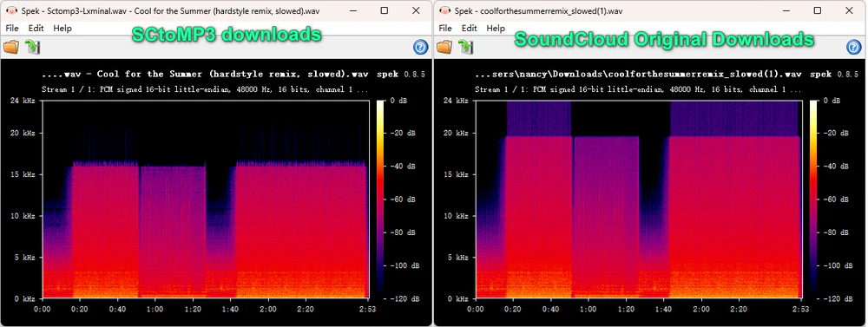Open File menu in left Spek window
Viewport: 868px width, 327px height.
pyautogui.click(x=11, y=28)
